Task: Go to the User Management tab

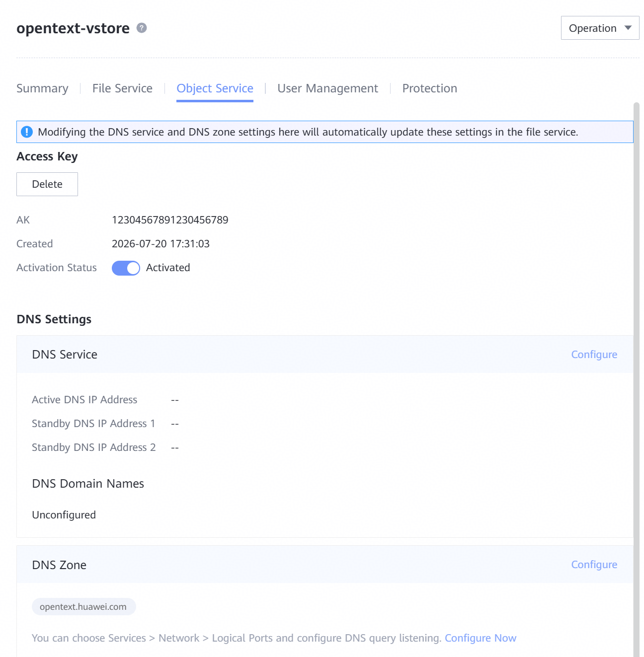Action: 327,88
